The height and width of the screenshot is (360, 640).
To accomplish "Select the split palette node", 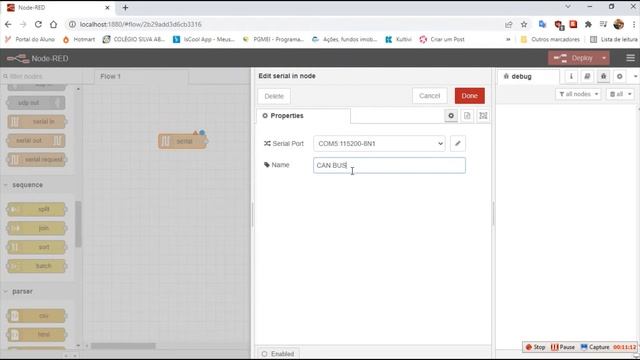I will point(36,209).
